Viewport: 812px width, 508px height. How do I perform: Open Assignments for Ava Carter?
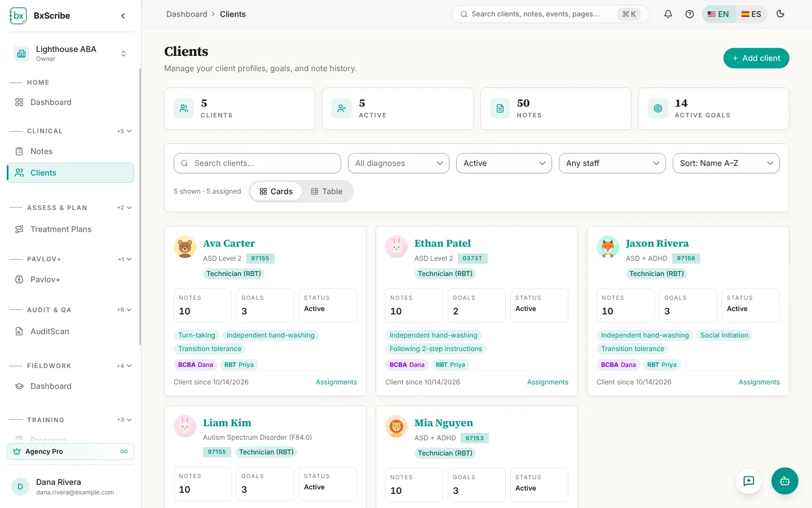point(336,382)
